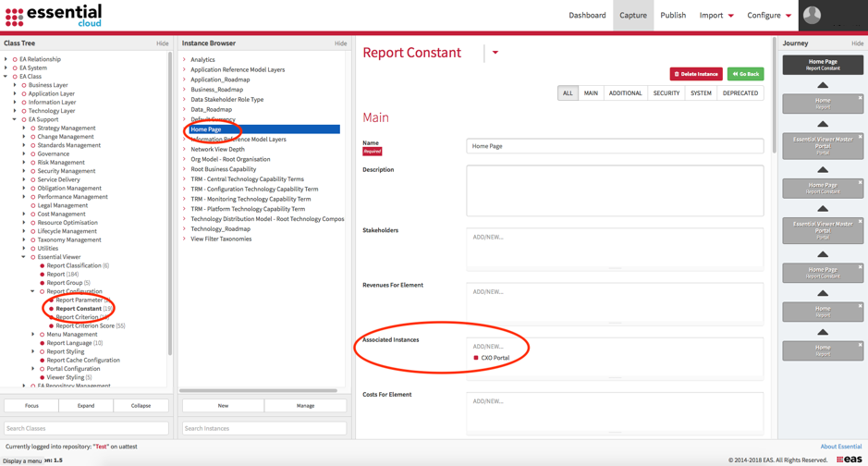Click circle icon next to EA Class

tap(15, 77)
